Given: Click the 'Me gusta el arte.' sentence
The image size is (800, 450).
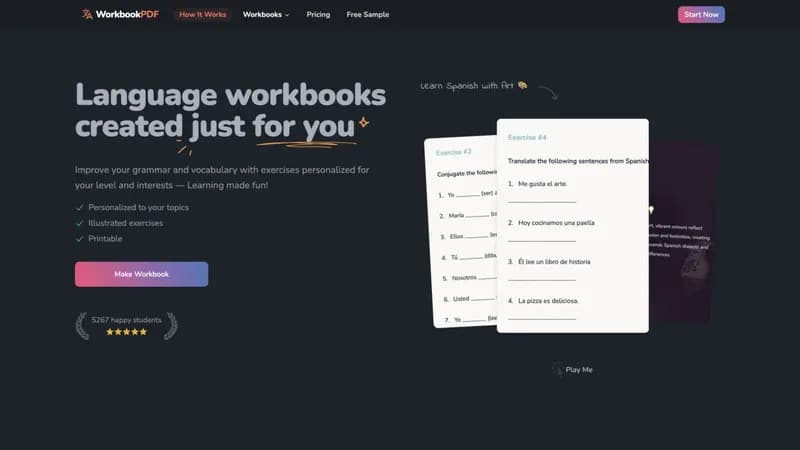Looking at the screenshot, I should coord(542,184).
